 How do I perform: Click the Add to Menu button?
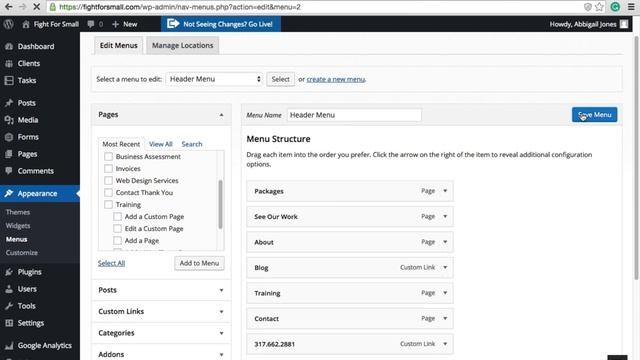199,263
